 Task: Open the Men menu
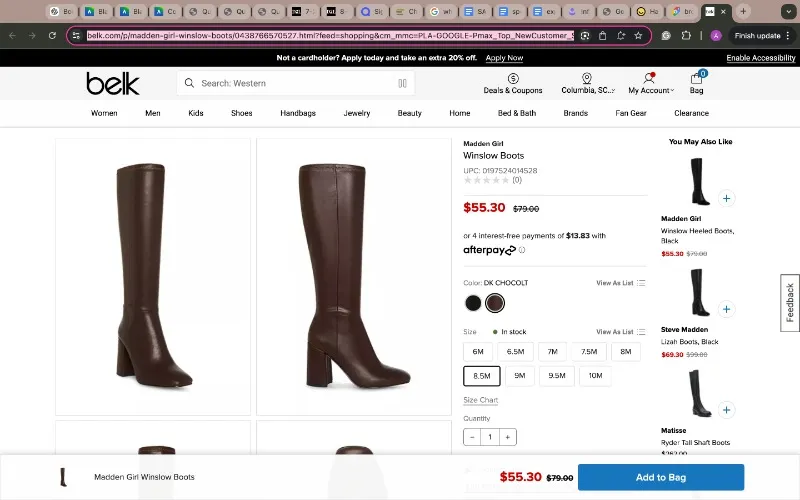[153, 113]
